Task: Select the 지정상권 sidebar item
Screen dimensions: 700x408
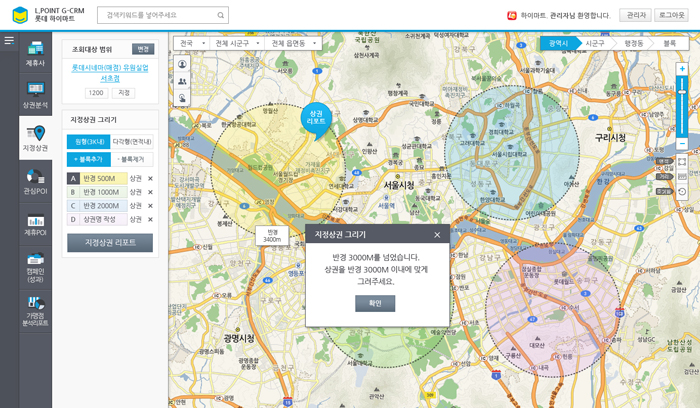Action: pos(35,138)
